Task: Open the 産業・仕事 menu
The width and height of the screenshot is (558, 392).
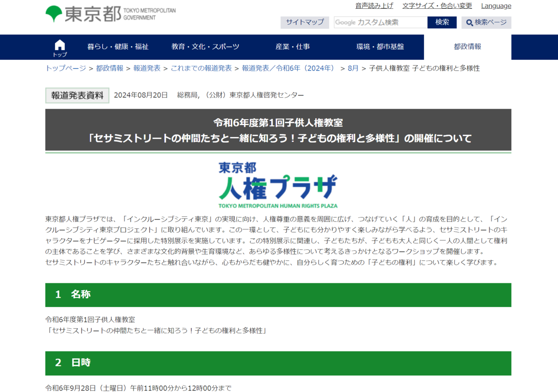Action: (x=292, y=47)
